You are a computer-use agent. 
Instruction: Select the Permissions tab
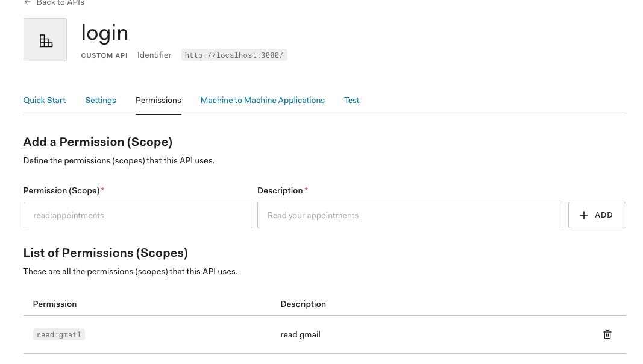coord(158,101)
